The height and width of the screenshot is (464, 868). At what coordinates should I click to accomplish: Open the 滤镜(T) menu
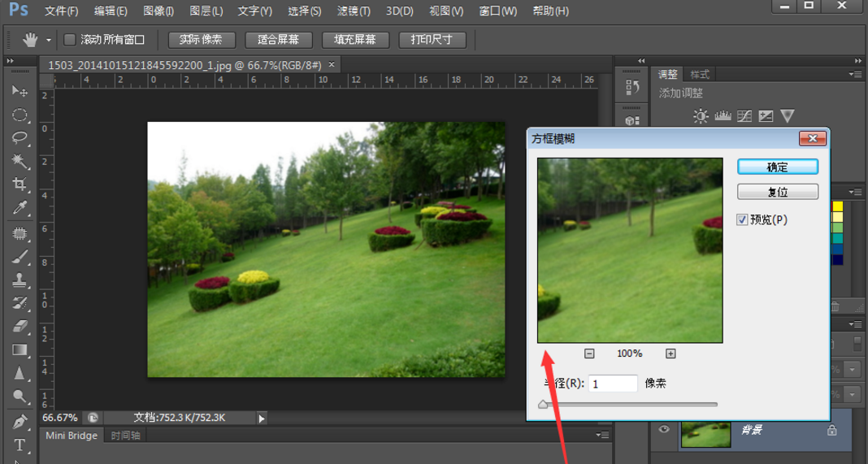tap(354, 11)
